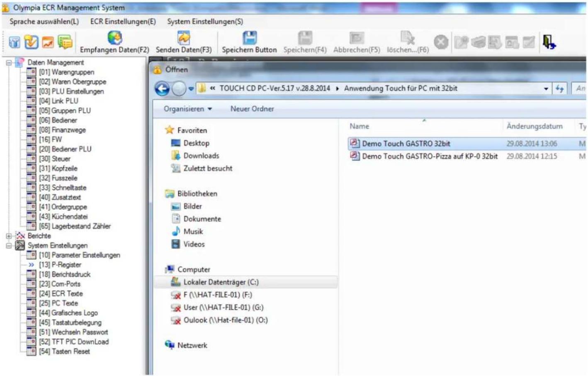Viewport: 588px width, 376px height.
Task: Sort by the Name column header
Action: point(359,127)
